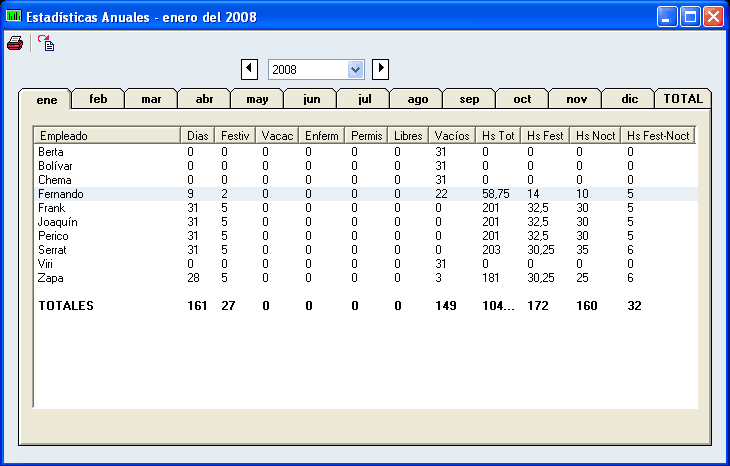Advance to next year with right arrow

point(380,69)
